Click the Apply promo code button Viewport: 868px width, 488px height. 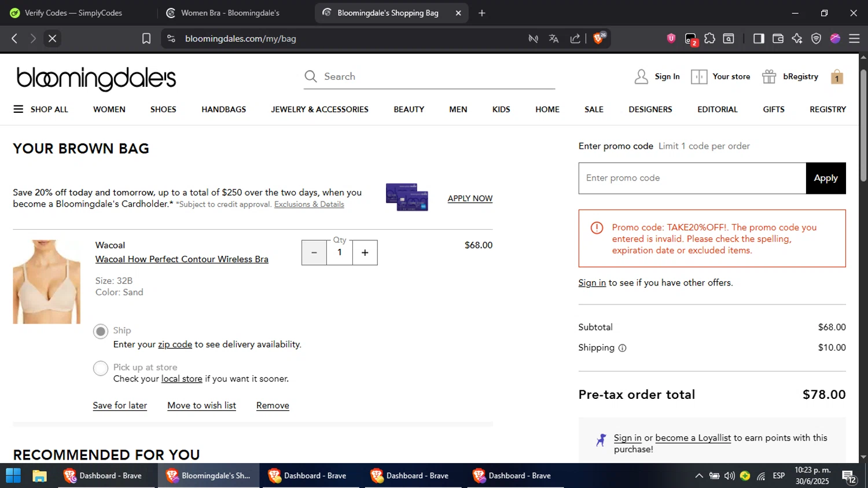(826, 178)
